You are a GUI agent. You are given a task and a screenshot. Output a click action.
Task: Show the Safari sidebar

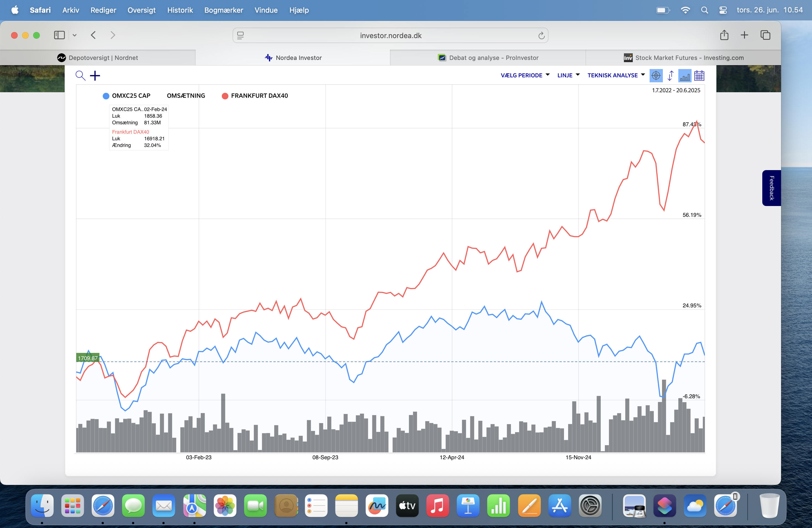point(59,35)
